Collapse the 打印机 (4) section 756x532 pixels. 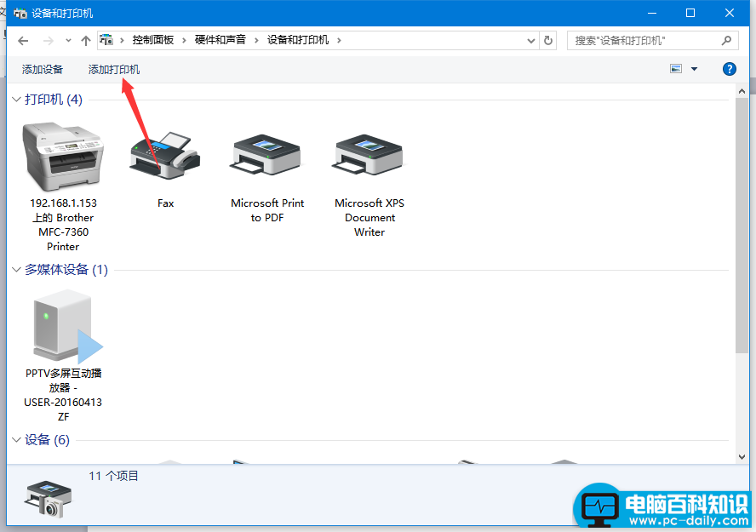(x=14, y=99)
